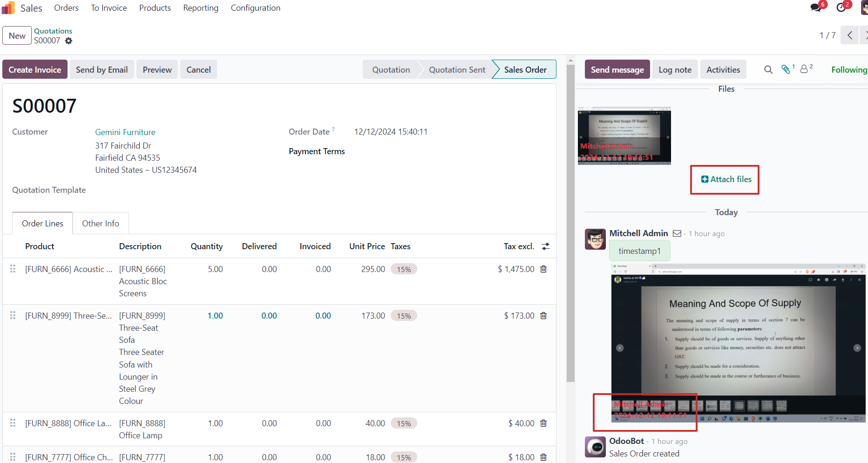Go to next image arrow in preview
The image size is (868, 463).
857,348
